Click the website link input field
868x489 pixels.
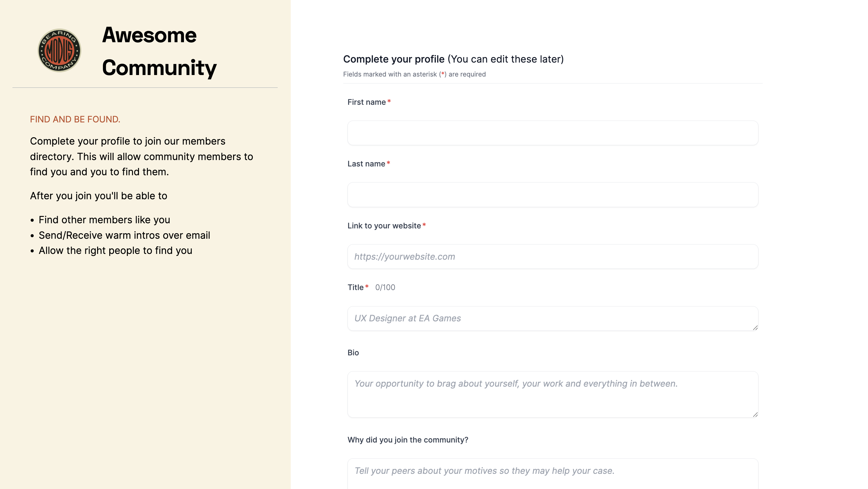coord(553,257)
